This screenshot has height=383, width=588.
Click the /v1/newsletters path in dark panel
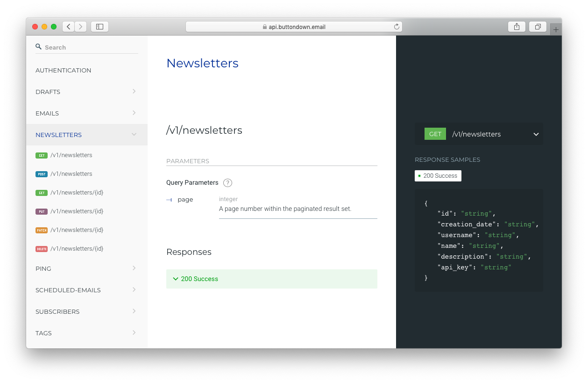(476, 134)
